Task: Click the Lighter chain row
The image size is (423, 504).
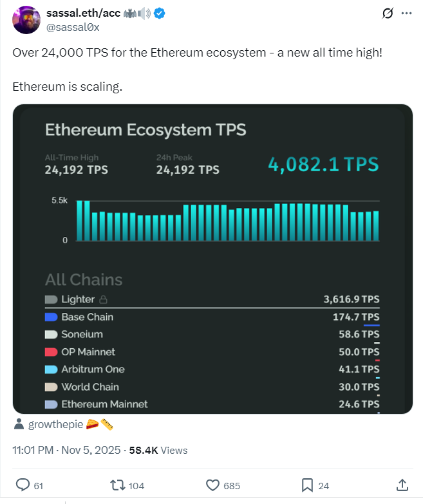Action: point(212,299)
